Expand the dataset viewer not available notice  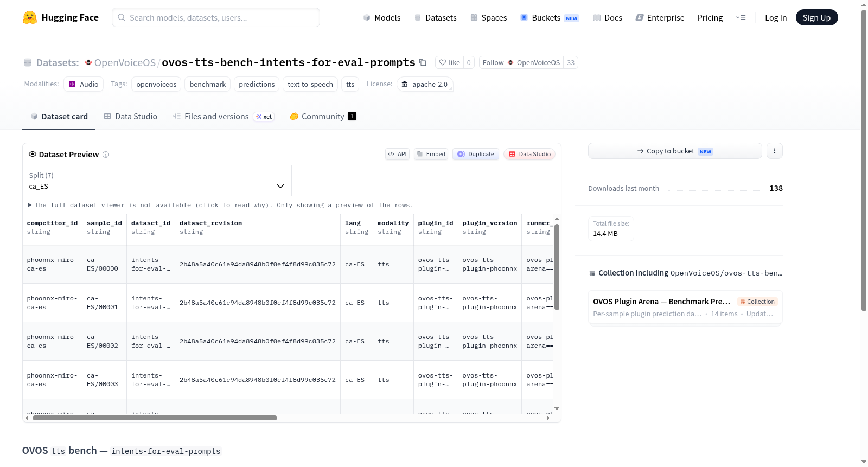click(220, 205)
